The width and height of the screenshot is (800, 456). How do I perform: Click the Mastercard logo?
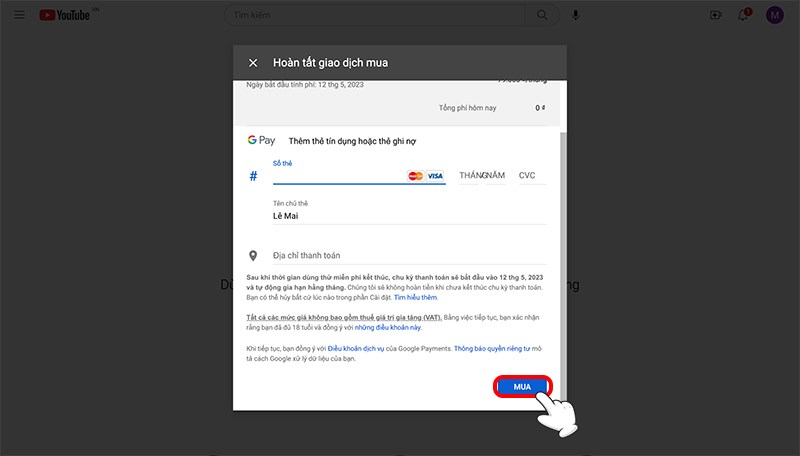coord(415,176)
